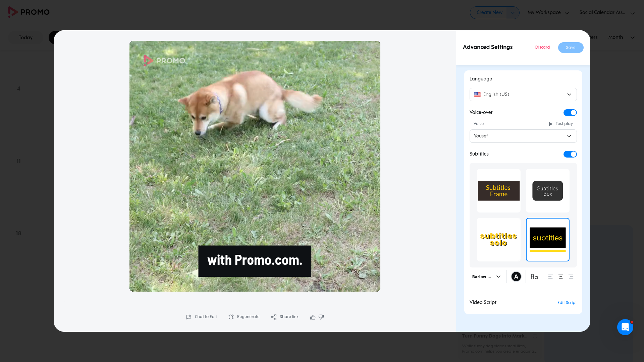Image resolution: width=644 pixels, height=362 pixels.
Task: Click Test play to preview voice
Action: click(x=560, y=124)
